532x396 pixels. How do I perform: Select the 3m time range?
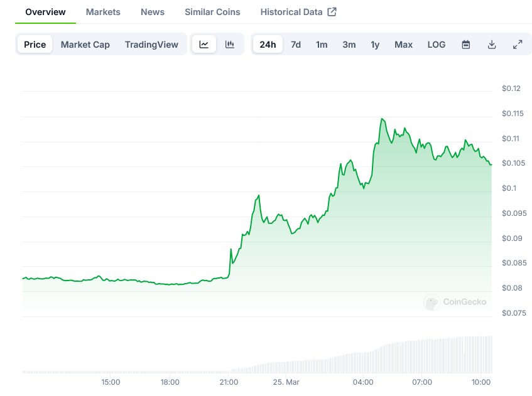pyautogui.click(x=349, y=45)
